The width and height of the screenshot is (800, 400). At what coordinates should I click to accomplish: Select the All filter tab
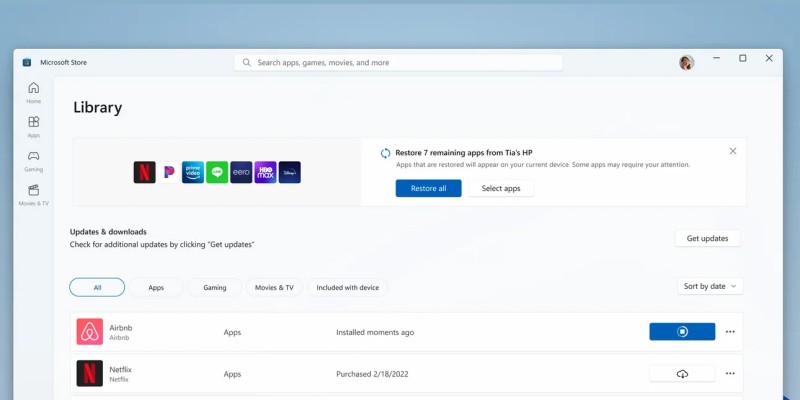(x=97, y=287)
